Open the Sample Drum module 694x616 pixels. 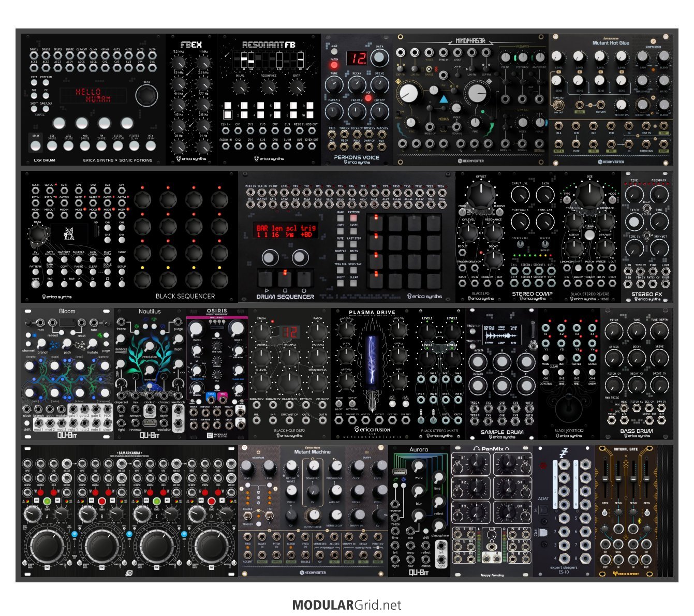pos(502,374)
